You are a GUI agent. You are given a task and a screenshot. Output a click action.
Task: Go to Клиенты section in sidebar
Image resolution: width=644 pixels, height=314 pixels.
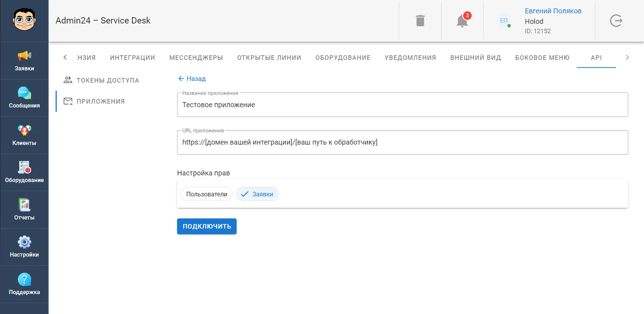point(24,135)
